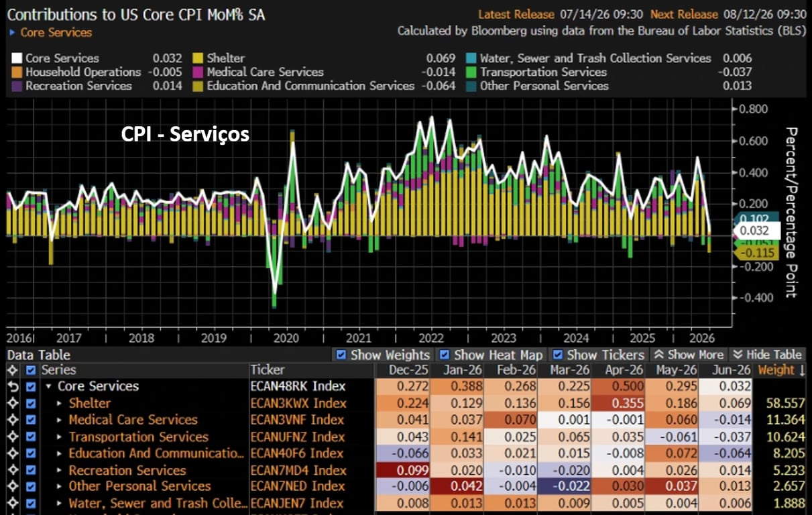This screenshot has width=812, height=515.
Task: Click the 58.557 Shelter weight value
Action: point(785,403)
